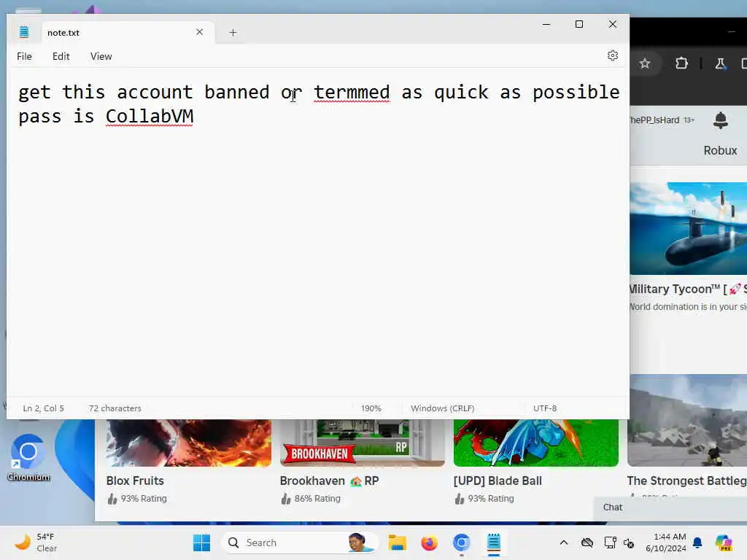Open Firefox from the taskbar
This screenshot has width=747, height=560.
[x=429, y=542]
